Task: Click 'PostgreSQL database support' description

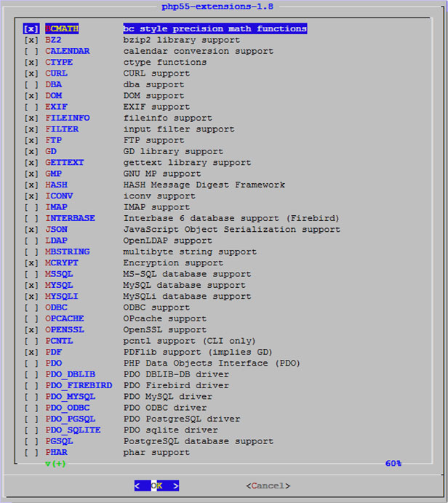Action: tap(199, 441)
